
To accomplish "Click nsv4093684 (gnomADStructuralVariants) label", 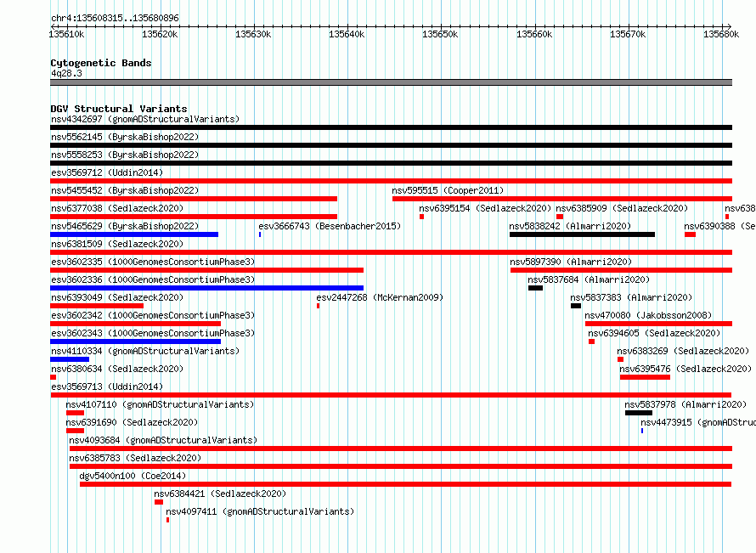I will tap(163, 440).
